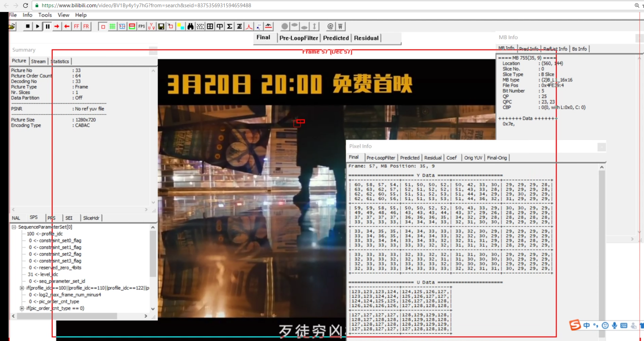Select the Statistics tab in the Summary panel
Image resolution: width=644 pixels, height=341 pixels.
point(60,61)
